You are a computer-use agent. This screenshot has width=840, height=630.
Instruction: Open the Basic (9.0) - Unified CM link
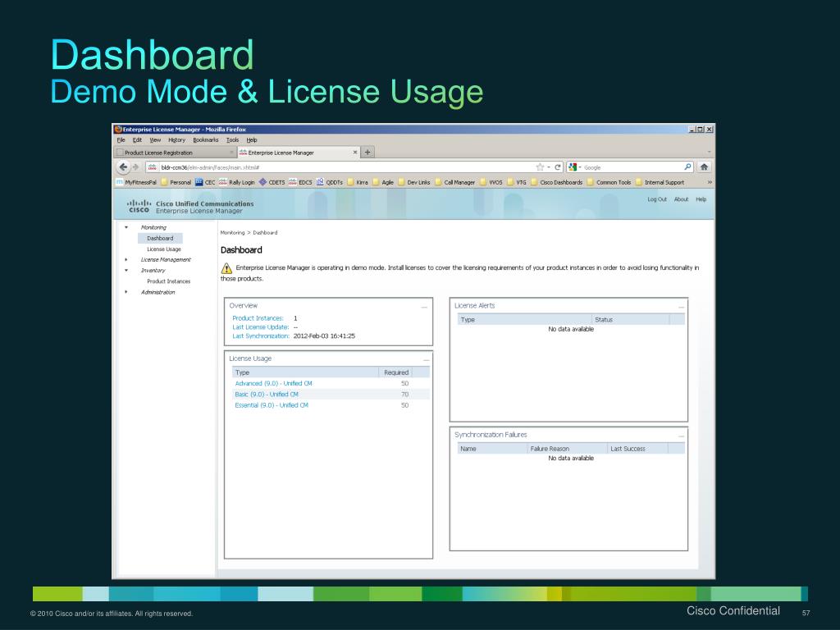tap(267, 395)
